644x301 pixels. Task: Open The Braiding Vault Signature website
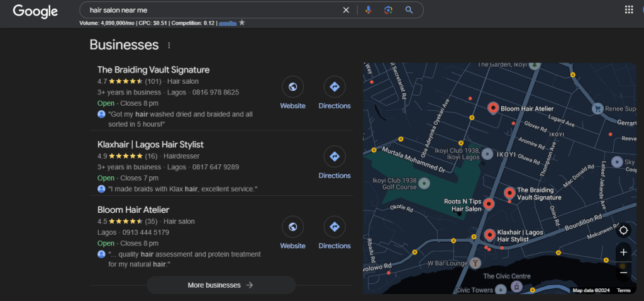coord(292,93)
